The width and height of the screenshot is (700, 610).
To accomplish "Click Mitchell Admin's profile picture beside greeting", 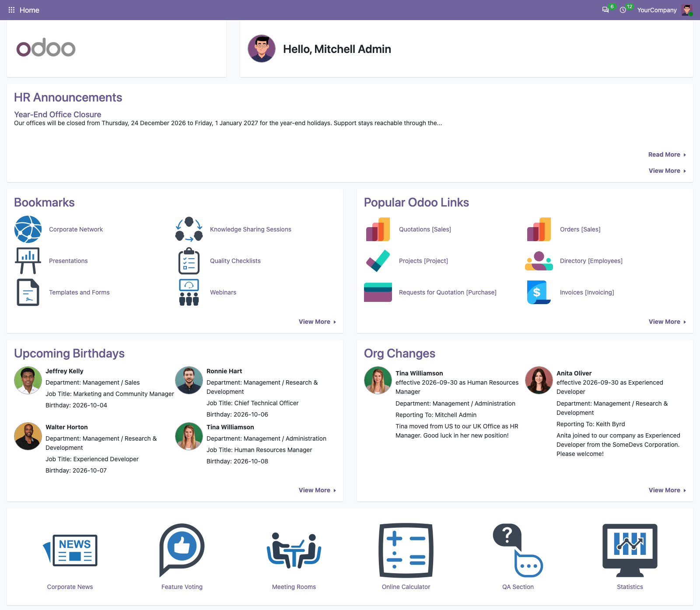I will (262, 49).
